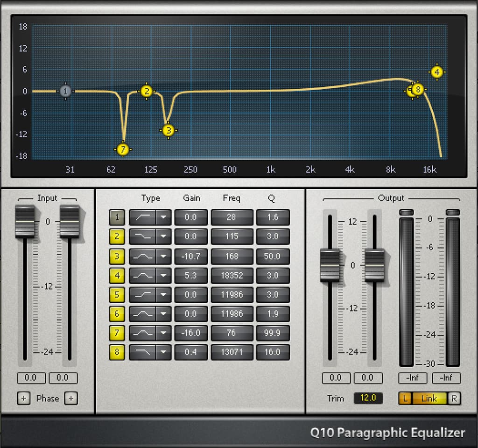
Task: Click band 7 gain field -16.0
Action: point(191,333)
